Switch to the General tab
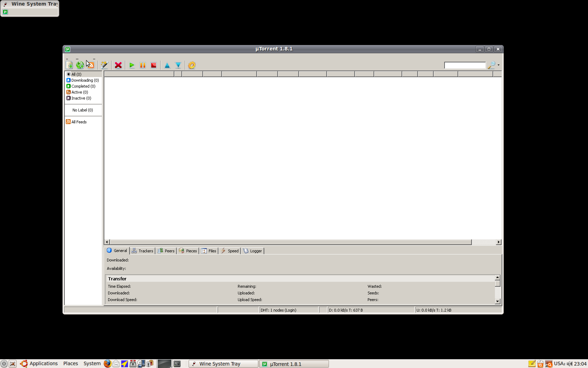 [117, 251]
